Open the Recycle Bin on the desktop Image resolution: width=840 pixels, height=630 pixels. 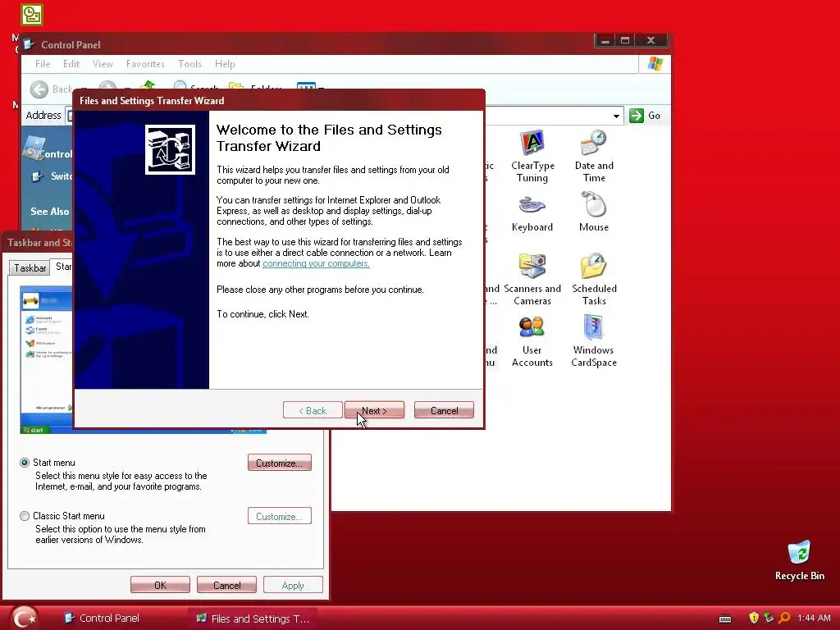click(799, 560)
